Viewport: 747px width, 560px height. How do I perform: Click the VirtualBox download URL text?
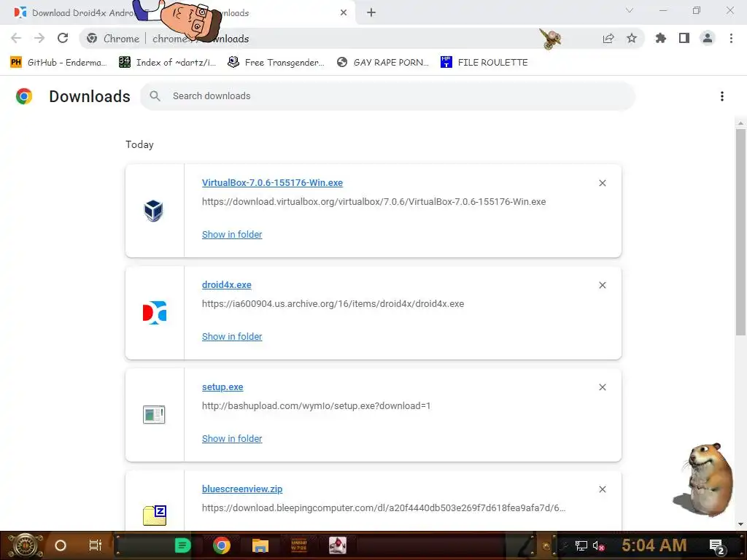click(x=373, y=202)
